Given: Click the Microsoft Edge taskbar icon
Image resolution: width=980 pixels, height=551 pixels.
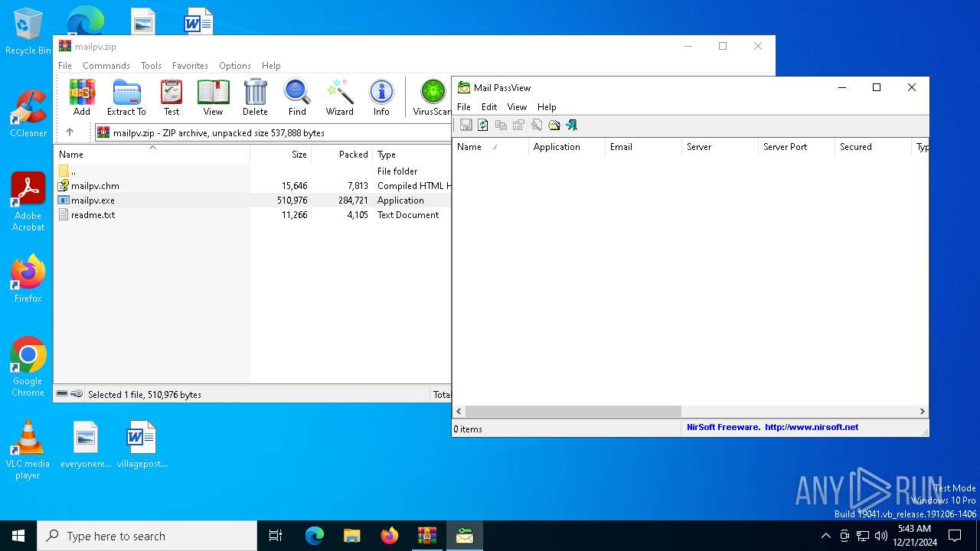Looking at the screenshot, I should pyautogui.click(x=315, y=536).
